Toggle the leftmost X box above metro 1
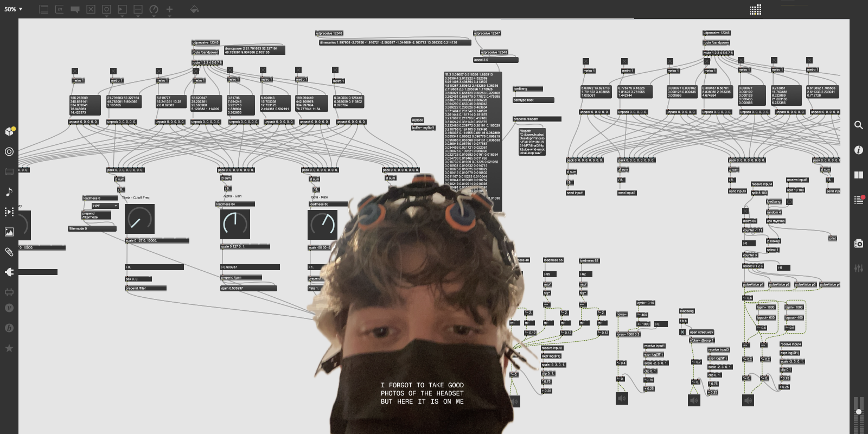This screenshot has width=868, height=434. [x=75, y=71]
